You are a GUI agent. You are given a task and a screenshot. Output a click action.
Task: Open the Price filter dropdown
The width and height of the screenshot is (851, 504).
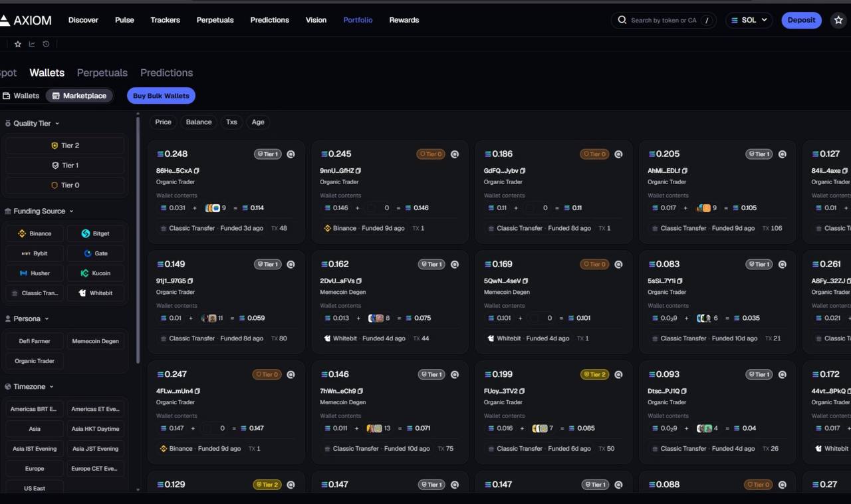click(164, 122)
